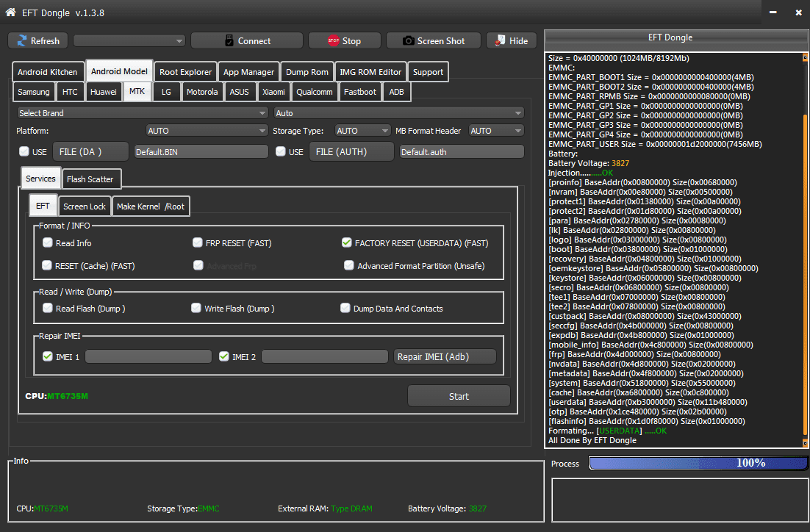Enable Read Flash (Dump) checkbox
The height and width of the screenshot is (532, 810).
pos(48,309)
